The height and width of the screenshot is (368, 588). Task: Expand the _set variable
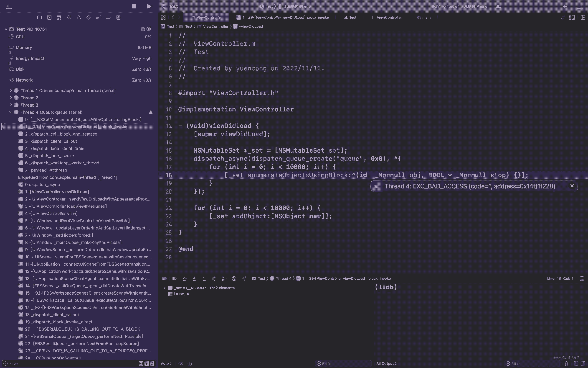(165, 288)
